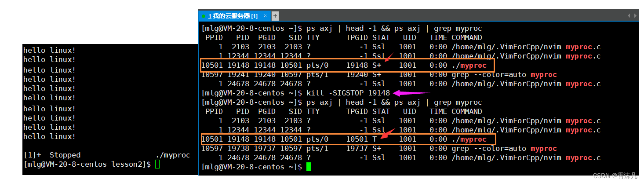Click the './myproc' entry with S+ status
This screenshot has height=183, width=644.
tap(469, 66)
